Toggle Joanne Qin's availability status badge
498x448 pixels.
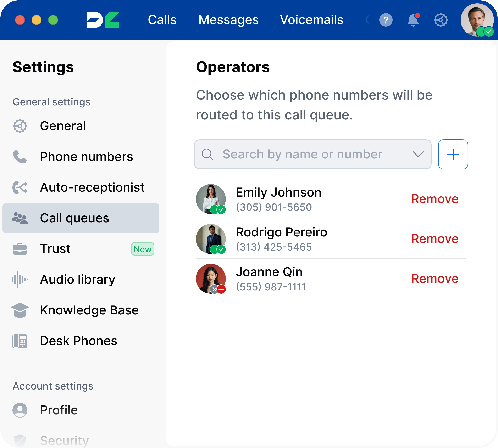pyautogui.click(x=221, y=290)
